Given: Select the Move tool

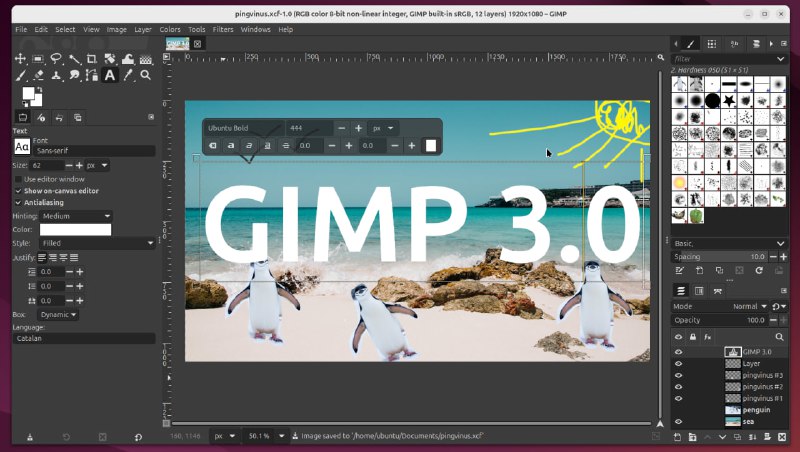Looking at the screenshot, I should 20,59.
